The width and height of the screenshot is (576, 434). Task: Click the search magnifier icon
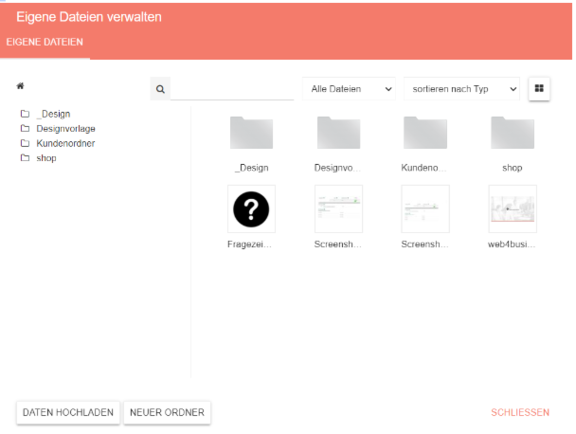[160, 89]
